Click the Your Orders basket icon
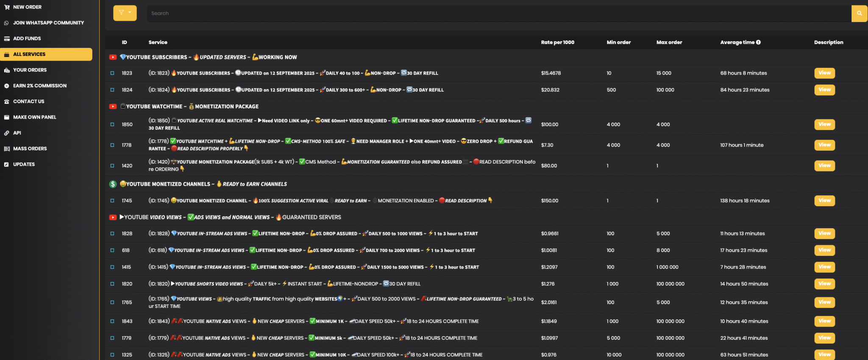This screenshot has width=868, height=360. [x=7, y=70]
